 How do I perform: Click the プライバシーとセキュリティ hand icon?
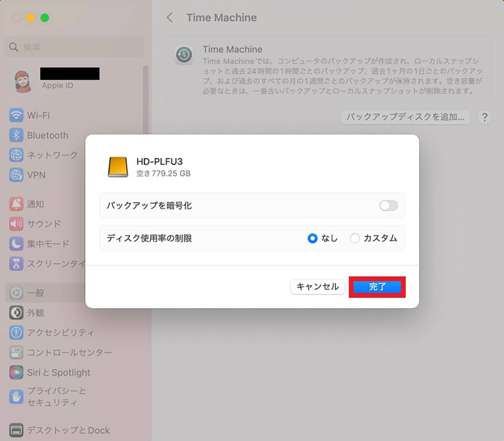(x=16, y=397)
